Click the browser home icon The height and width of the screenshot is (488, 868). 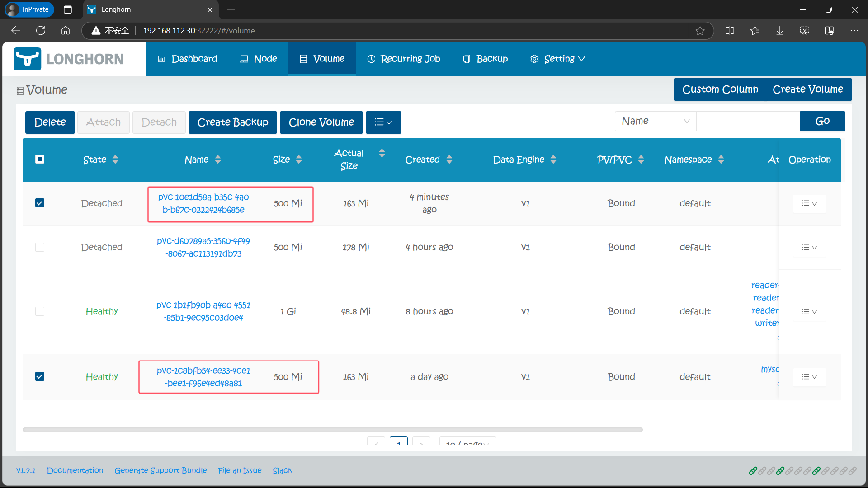click(66, 31)
